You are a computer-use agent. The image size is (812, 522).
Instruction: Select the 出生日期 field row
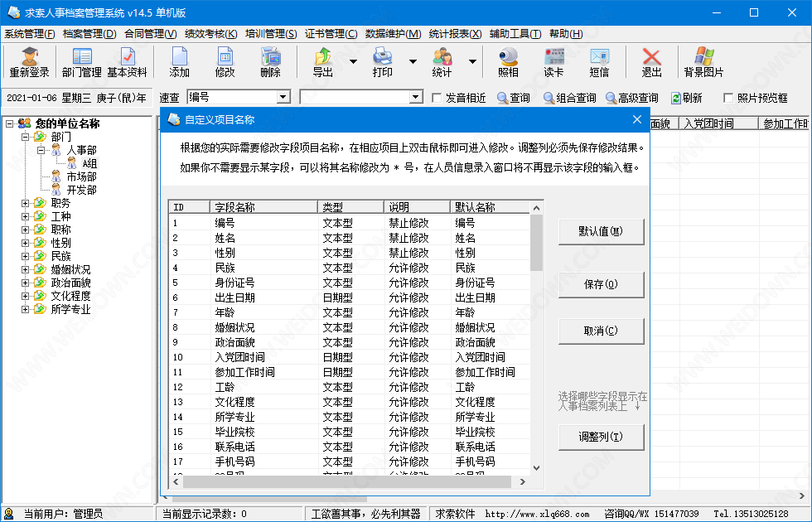tap(350, 297)
